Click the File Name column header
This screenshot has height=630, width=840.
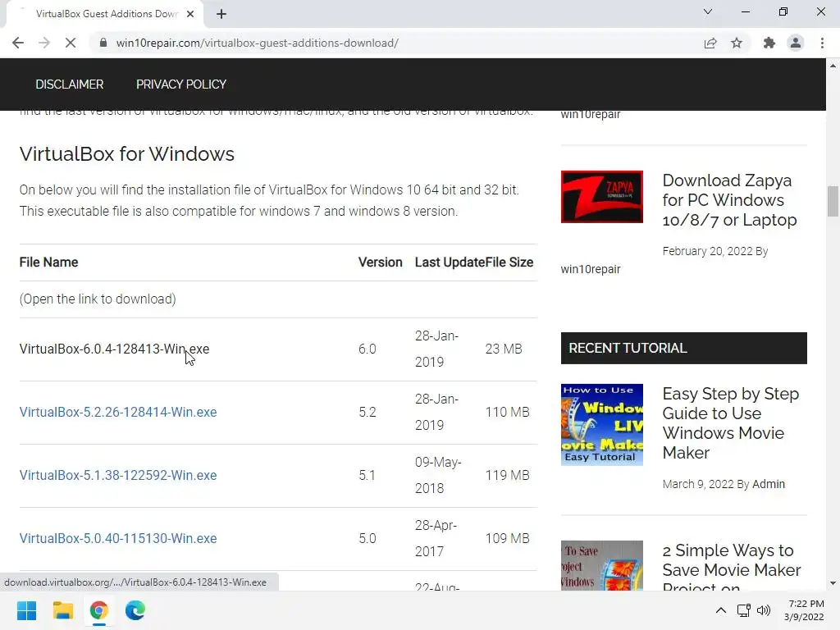point(48,262)
